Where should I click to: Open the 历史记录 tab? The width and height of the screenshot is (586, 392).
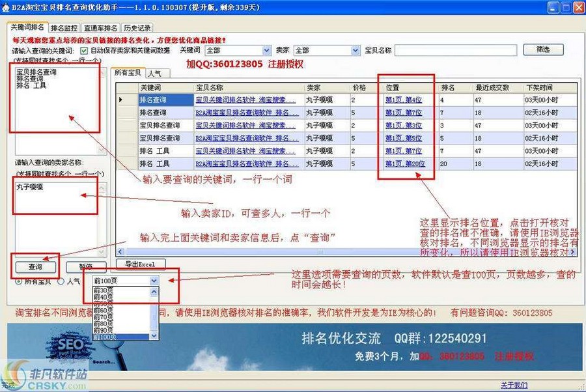pos(137,28)
